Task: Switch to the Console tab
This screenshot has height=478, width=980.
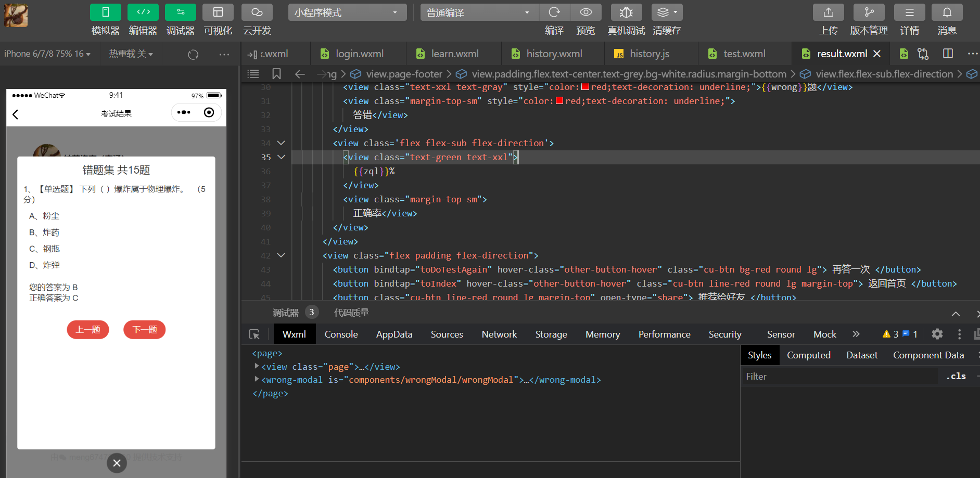Action: 341,334
